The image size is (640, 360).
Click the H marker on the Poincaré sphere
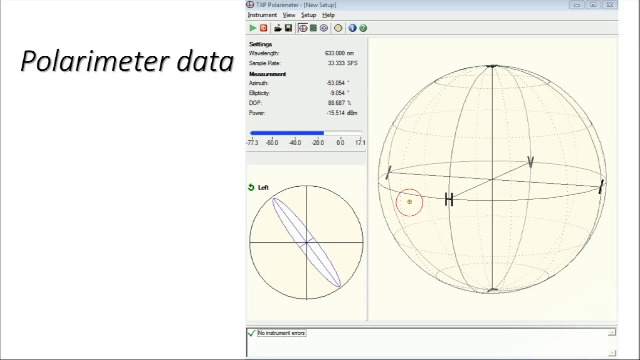click(x=449, y=200)
